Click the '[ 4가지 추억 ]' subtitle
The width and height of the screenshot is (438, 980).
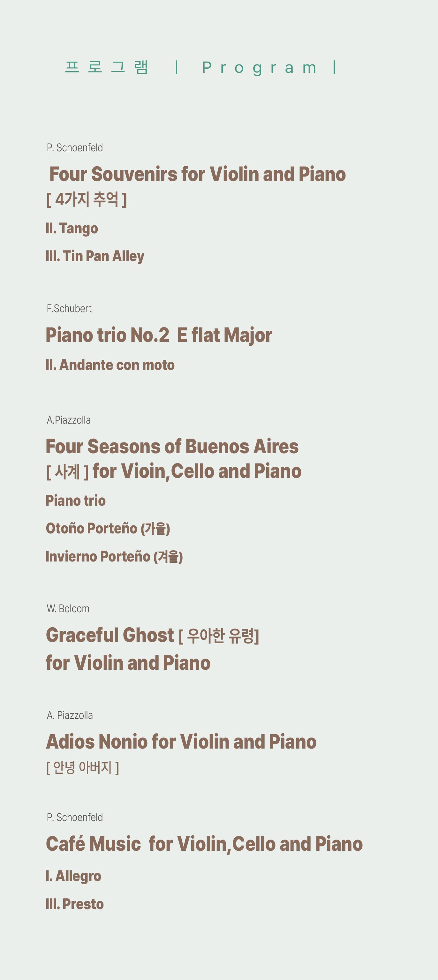87,199
